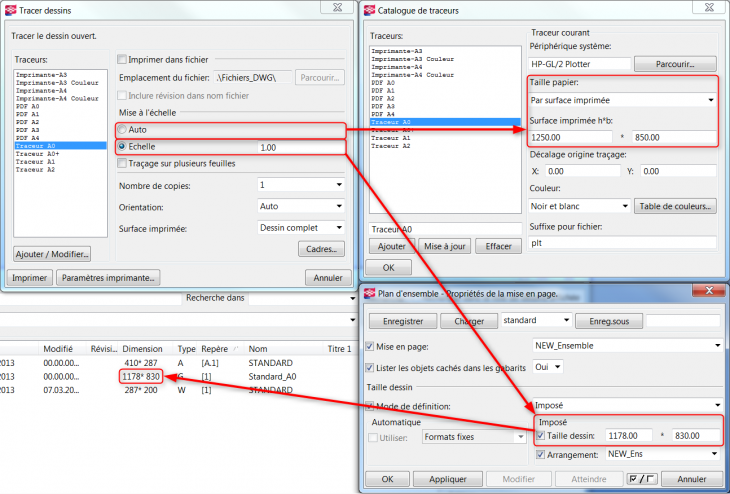Toggle the Mise en page checkbox

pos(370,346)
